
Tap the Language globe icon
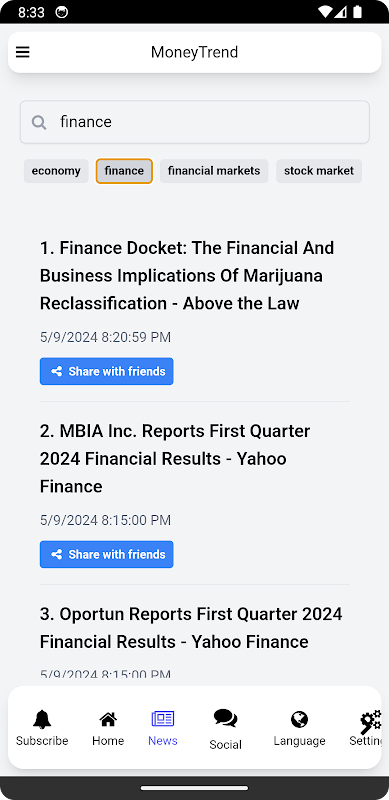(299, 719)
